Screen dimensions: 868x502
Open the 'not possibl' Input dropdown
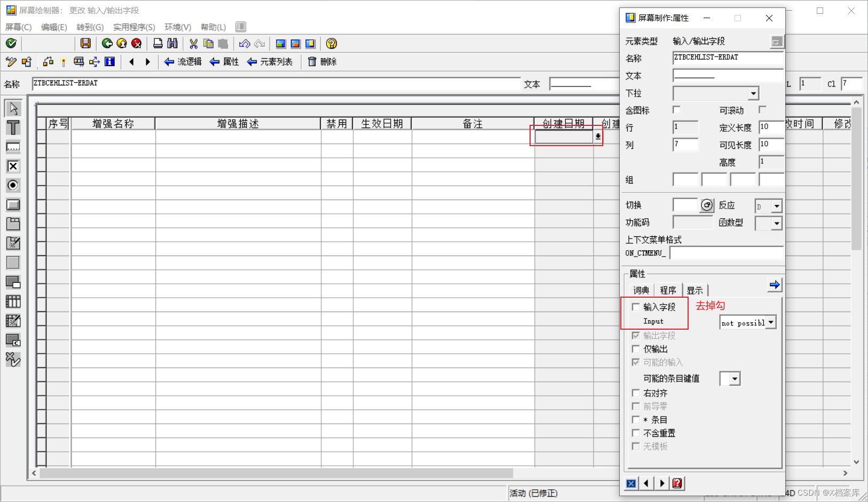771,323
